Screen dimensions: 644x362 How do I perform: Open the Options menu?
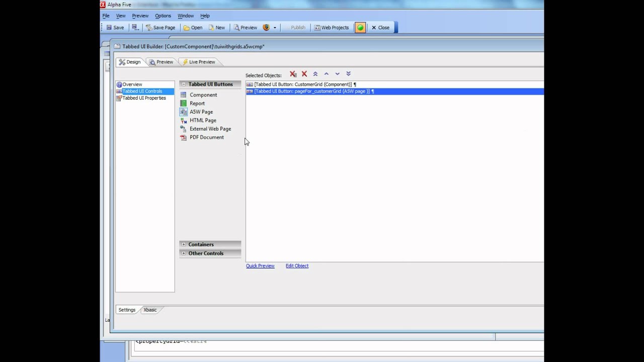[x=163, y=16]
